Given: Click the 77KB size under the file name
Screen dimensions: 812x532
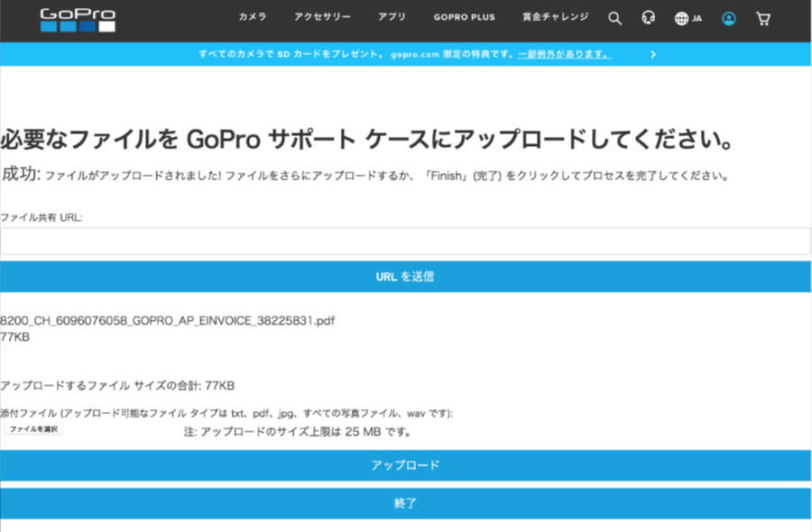Looking at the screenshot, I should coord(14,337).
